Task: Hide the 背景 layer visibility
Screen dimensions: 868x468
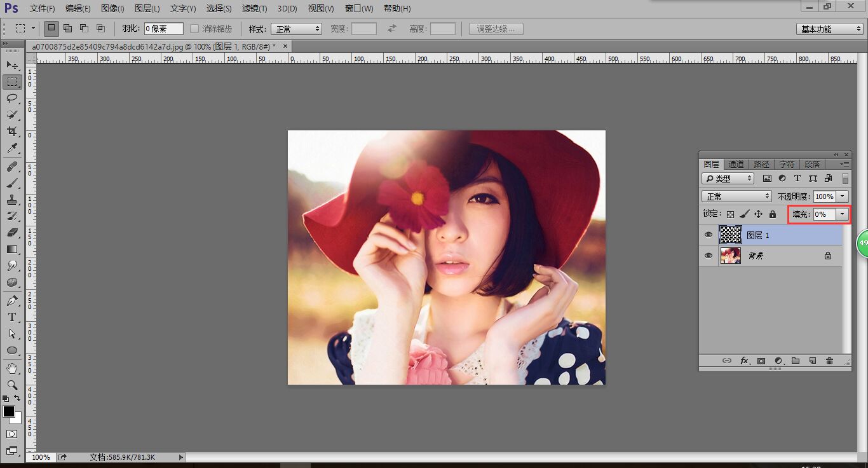Action: tap(709, 256)
